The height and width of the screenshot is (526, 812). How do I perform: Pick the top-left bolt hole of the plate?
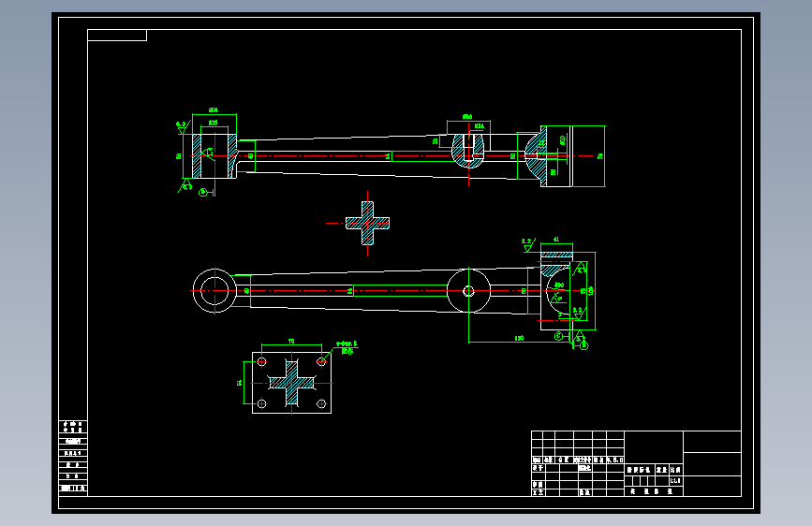click(x=261, y=362)
